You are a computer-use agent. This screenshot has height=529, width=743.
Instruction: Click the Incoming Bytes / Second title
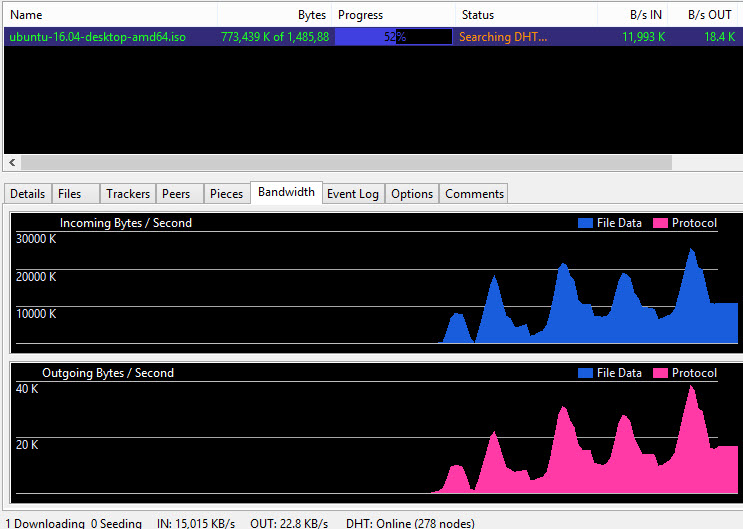(126, 223)
